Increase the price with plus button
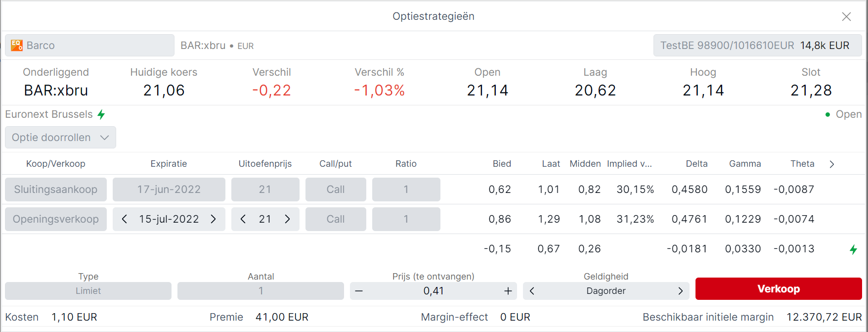868x332 pixels. [508, 291]
